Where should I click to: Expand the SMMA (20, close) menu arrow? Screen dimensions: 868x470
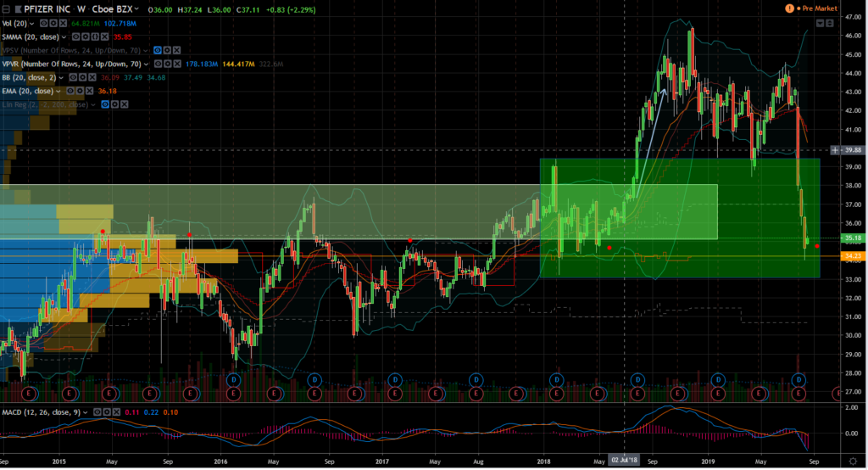click(x=64, y=37)
